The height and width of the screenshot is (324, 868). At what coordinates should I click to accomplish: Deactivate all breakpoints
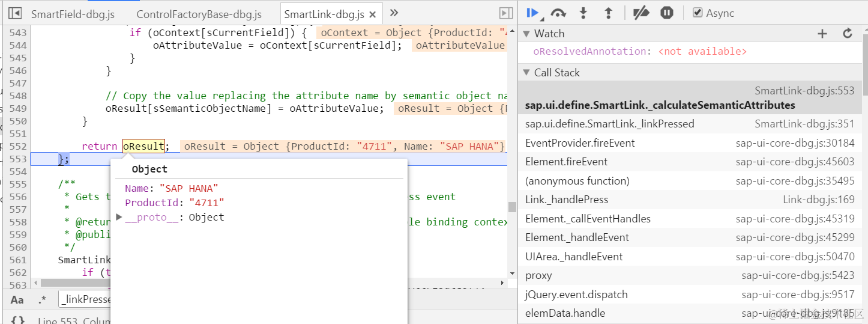coord(641,13)
